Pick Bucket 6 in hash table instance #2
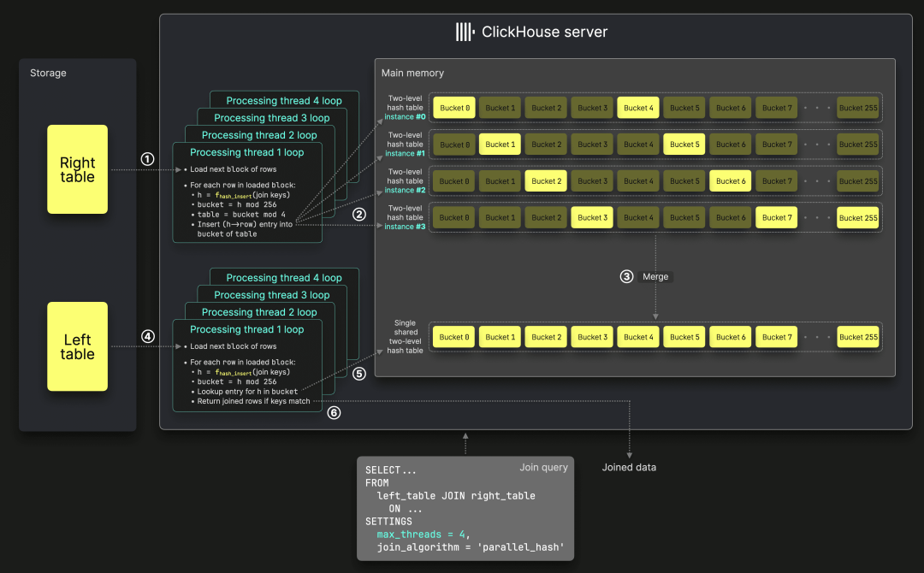This screenshot has height=573, width=924. click(x=731, y=181)
